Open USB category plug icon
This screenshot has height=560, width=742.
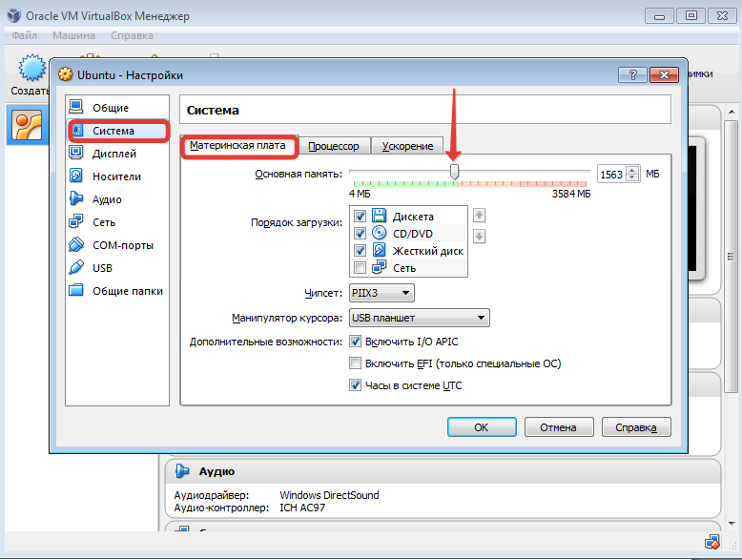76,267
